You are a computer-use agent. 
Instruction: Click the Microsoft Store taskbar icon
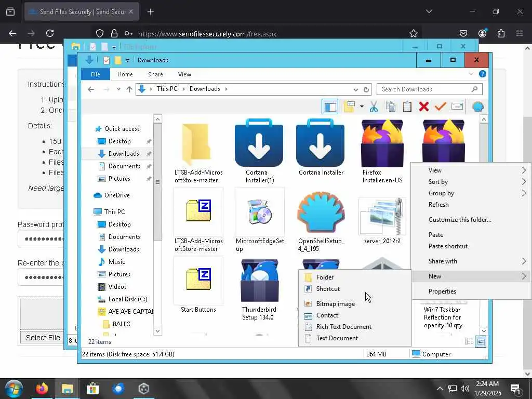[x=92, y=389]
